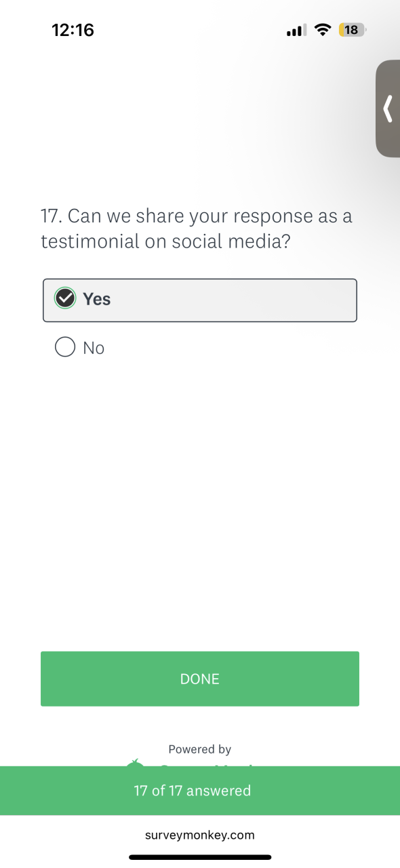Tap the "testimonial on social media?" text line

[166, 241]
